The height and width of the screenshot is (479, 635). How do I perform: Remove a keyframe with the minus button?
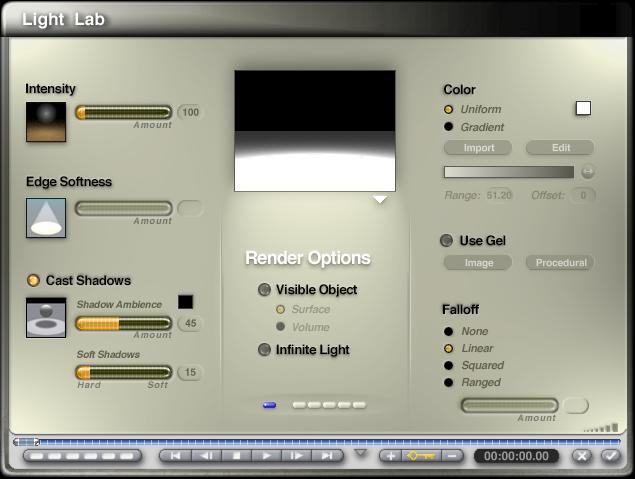point(452,456)
